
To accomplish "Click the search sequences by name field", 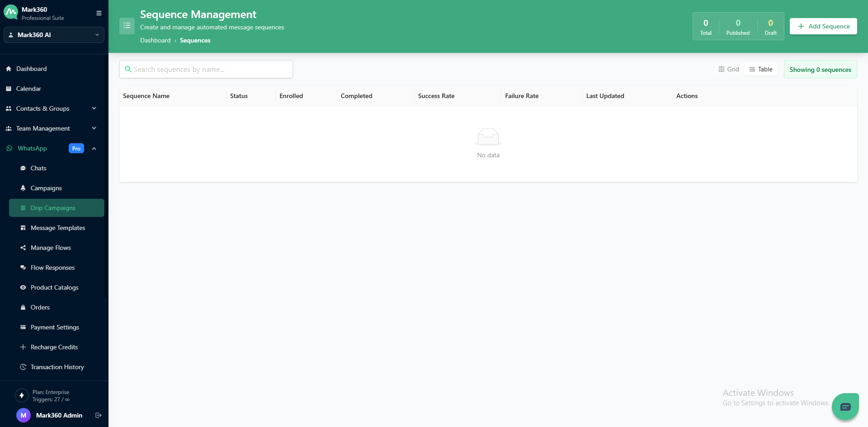I will [210, 69].
